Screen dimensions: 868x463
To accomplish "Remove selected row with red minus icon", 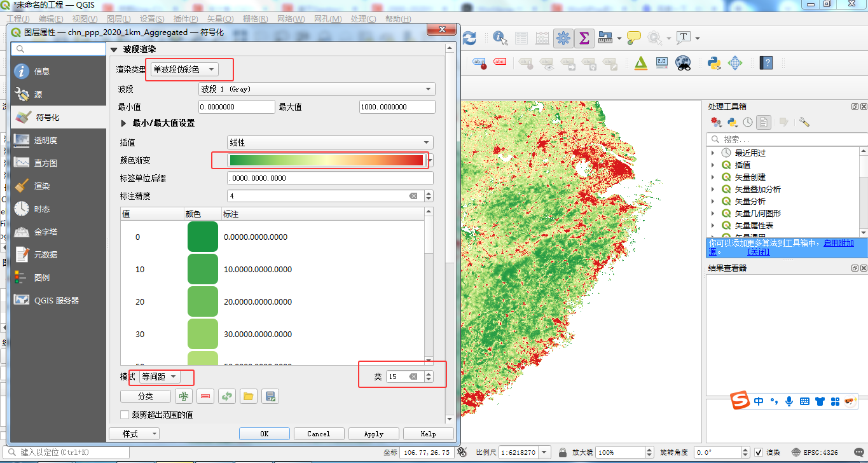I will coord(205,396).
